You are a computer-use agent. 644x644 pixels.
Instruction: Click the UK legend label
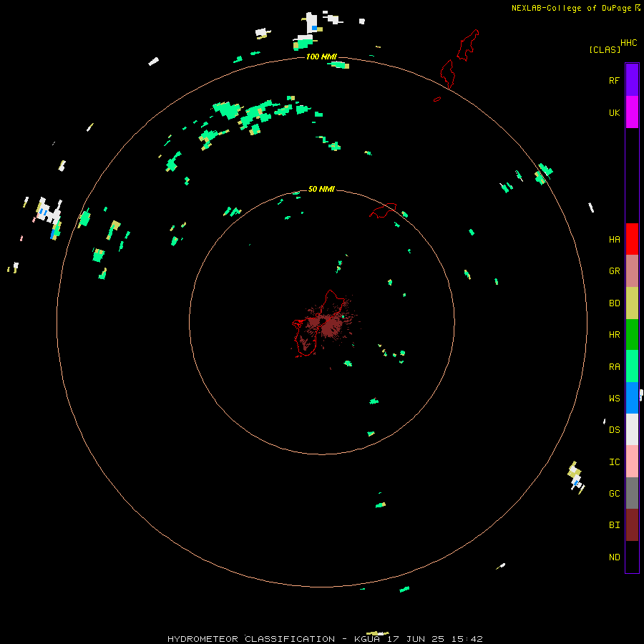coord(614,113)
